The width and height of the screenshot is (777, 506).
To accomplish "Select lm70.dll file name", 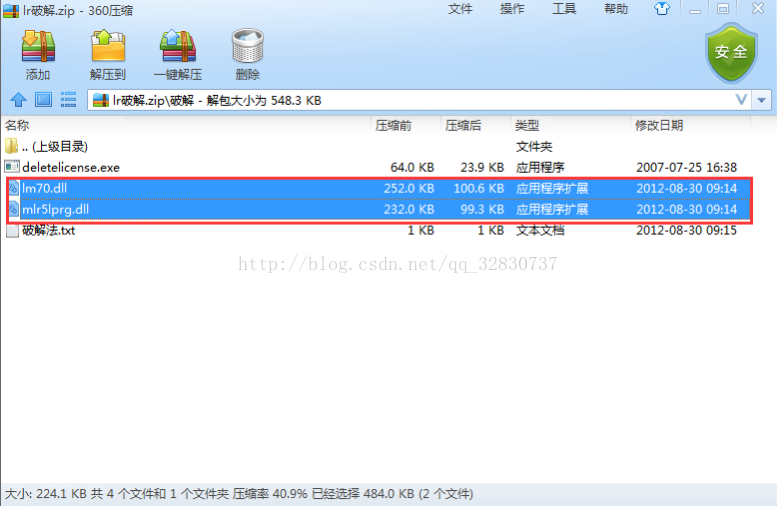I will [x=44, y=188].
